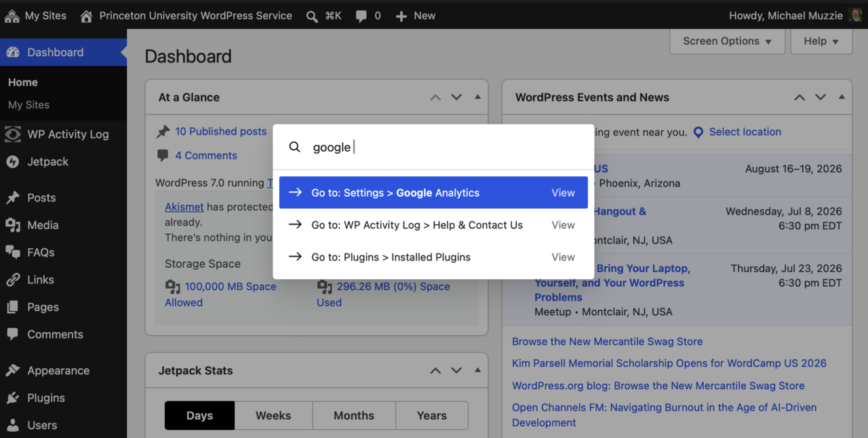Click the Comments bubble icon in sidebar
Image resolution: width=868 pixels, height=438 pixels.
(12, 334)
